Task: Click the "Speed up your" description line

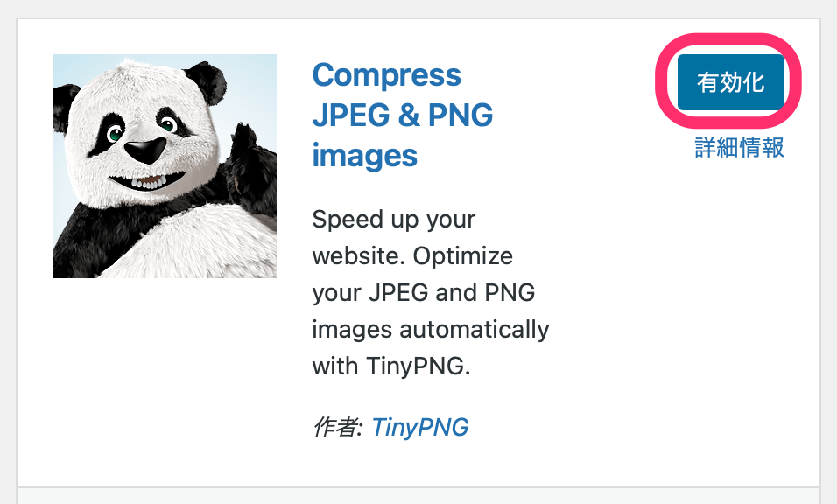Action: 393,219
